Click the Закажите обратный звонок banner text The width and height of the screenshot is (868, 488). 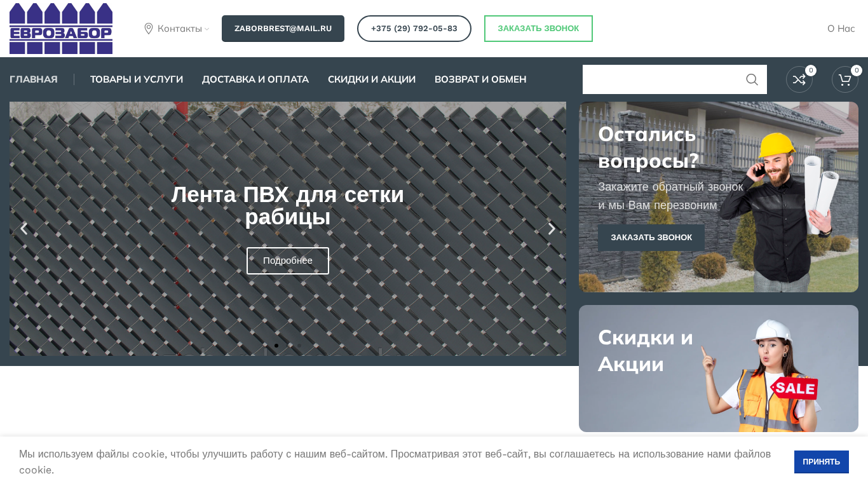(x=670, y=196)
